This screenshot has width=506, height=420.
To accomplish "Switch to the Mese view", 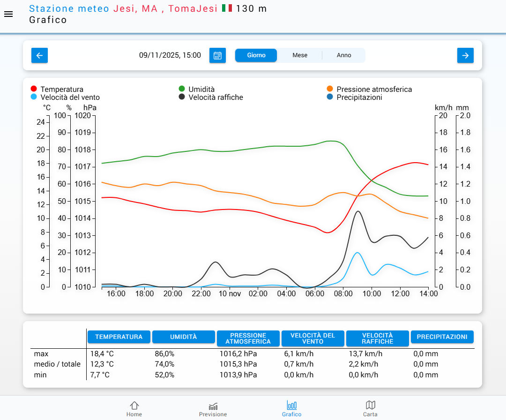I will click(300, 55).
